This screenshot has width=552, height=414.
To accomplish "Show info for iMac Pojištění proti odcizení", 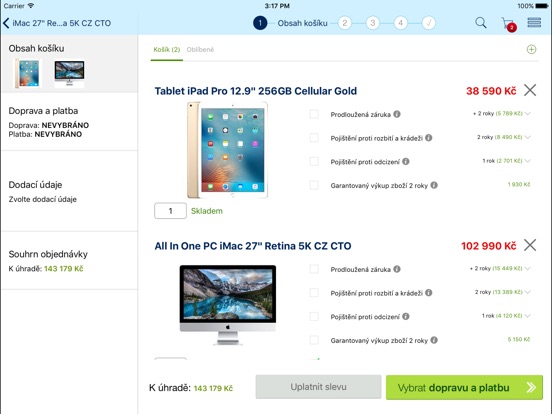I will click(x=406, y=316).
